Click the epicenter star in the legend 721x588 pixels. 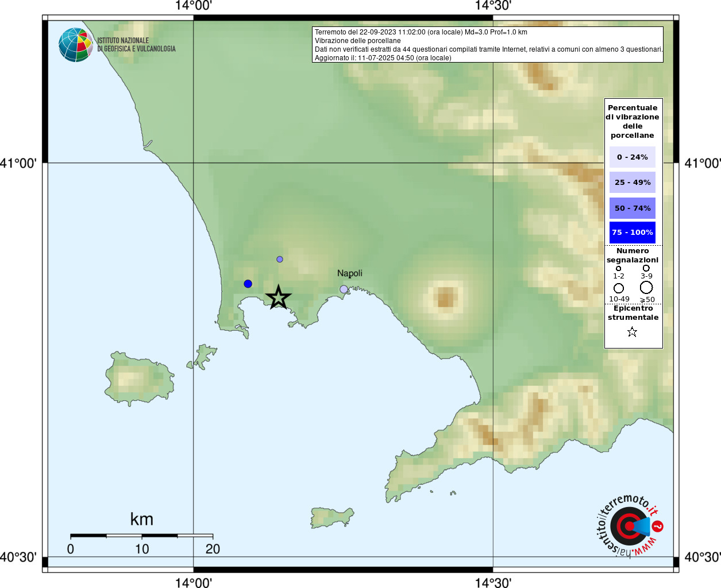[632, 332]
